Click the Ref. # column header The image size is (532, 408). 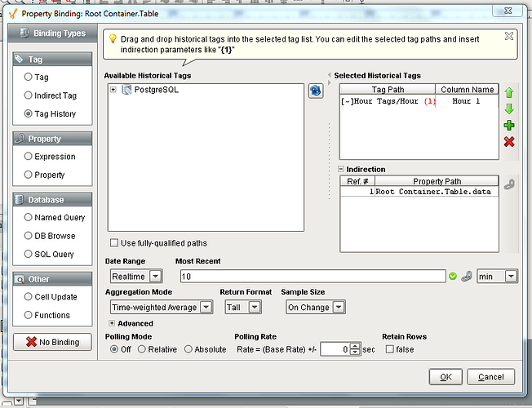tap(357, 181)
